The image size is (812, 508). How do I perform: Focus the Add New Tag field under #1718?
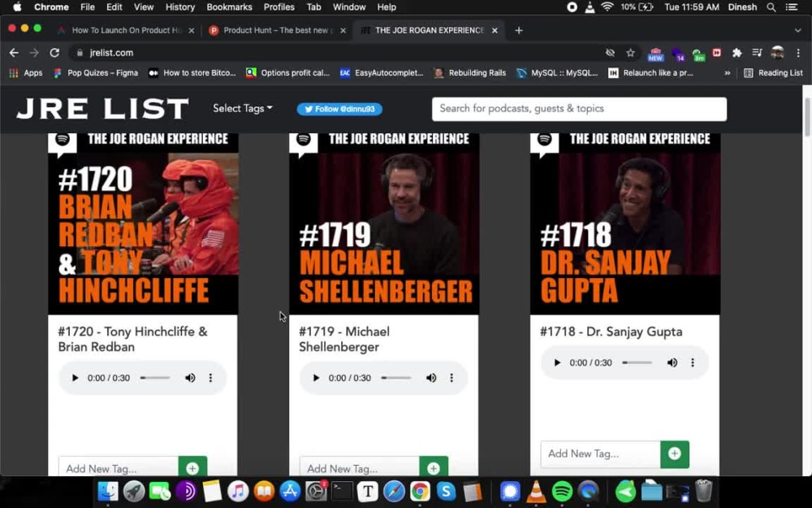click(601, 454)
